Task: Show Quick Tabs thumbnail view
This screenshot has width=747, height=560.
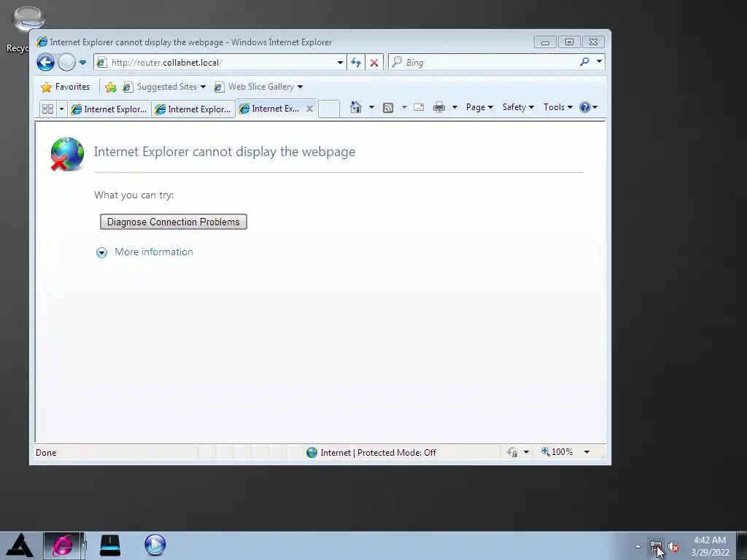Action: pyautogui.click(x=47, y=109)
